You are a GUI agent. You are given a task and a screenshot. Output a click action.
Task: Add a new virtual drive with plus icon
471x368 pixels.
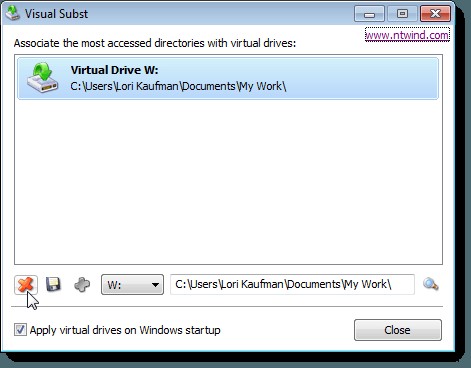click(x=82, y=285)
